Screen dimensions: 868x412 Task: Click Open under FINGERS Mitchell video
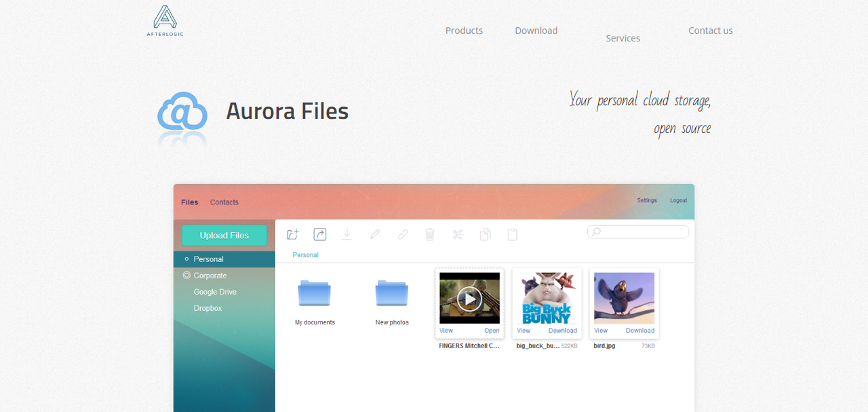tap(492, 331)
